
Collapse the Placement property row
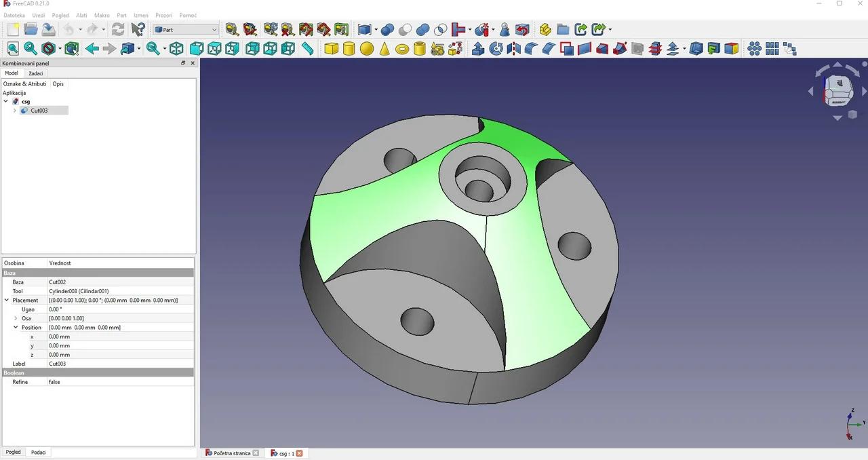tap(6, 300)
